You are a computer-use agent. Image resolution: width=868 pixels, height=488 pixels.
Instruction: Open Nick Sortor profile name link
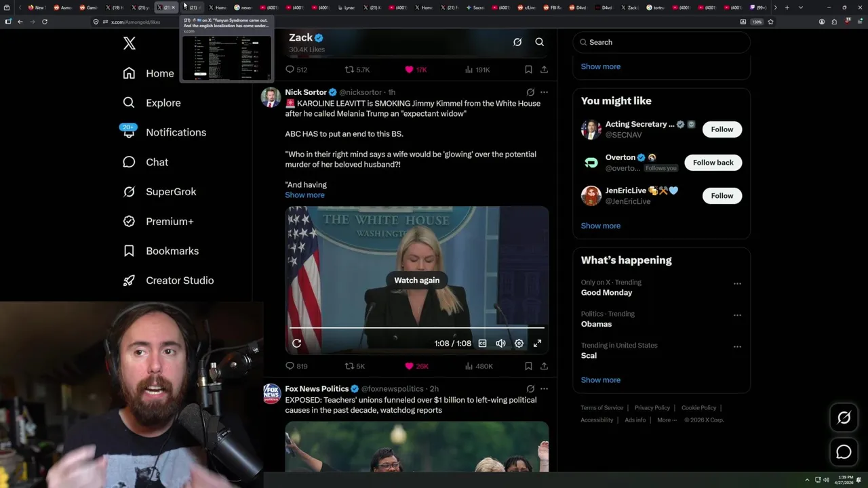tap(306, 92)
